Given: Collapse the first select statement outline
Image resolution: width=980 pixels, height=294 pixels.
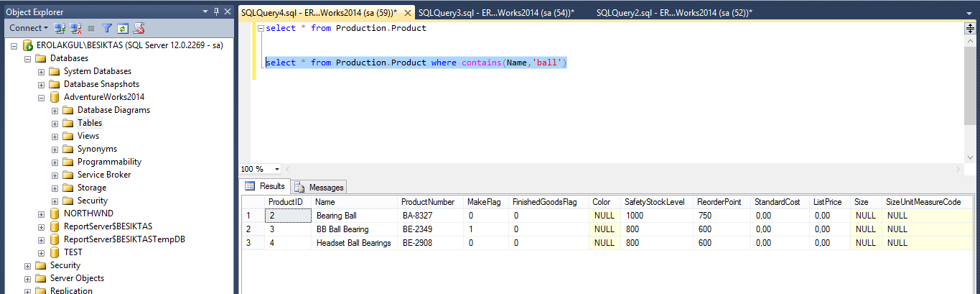Looking at the screenshot, I should (x=261, y=28).
